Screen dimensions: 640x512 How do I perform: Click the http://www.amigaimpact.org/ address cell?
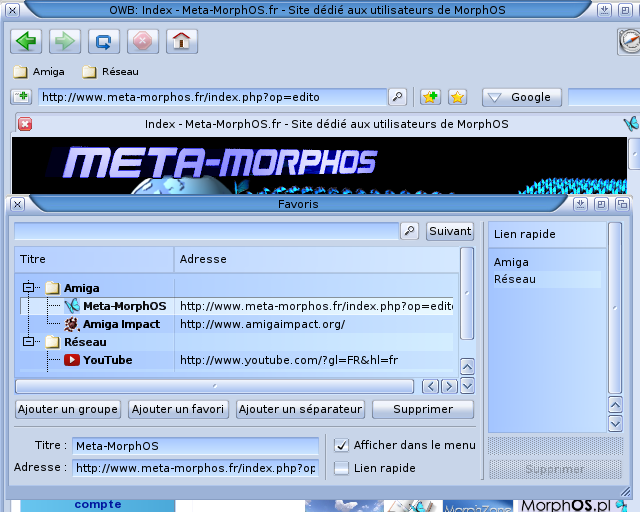[x=262, y=324]
